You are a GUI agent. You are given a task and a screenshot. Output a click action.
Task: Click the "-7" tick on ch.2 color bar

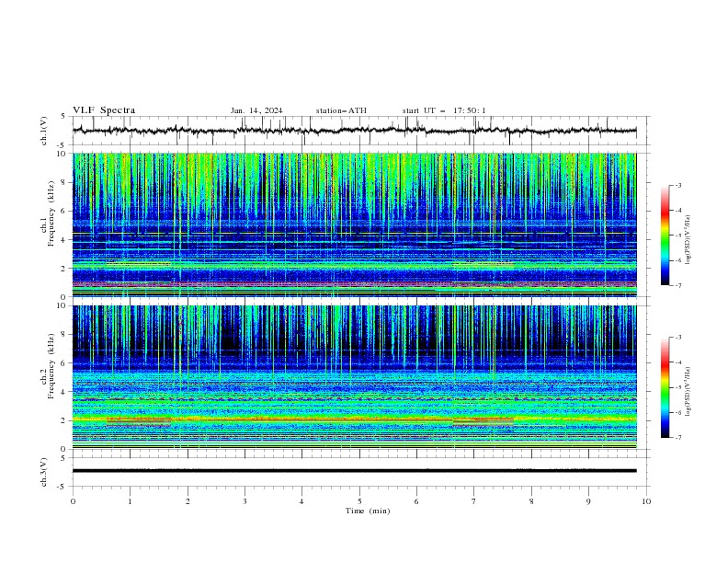(678, 438)
